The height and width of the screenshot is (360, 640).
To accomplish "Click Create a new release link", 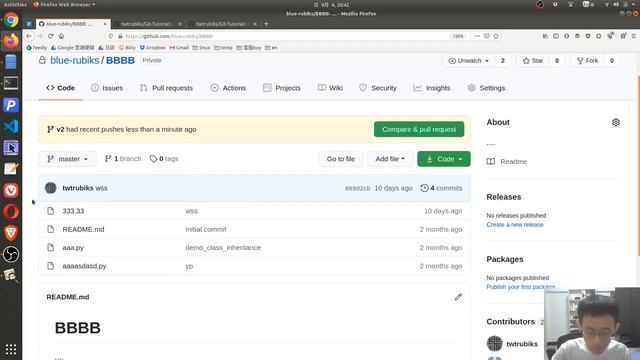I will [x=515, y=224].
